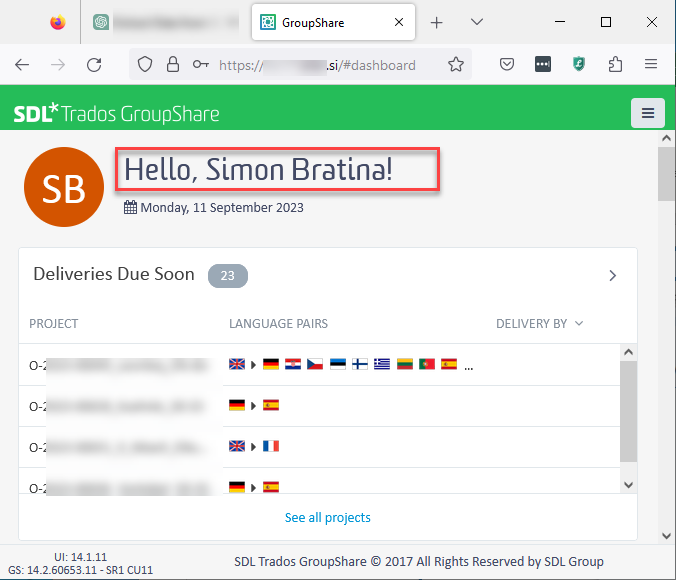Click the 23 deliveries count badge
Image resolution: width=676 pixels, height=580 pixels.
(x=228, y=276)
